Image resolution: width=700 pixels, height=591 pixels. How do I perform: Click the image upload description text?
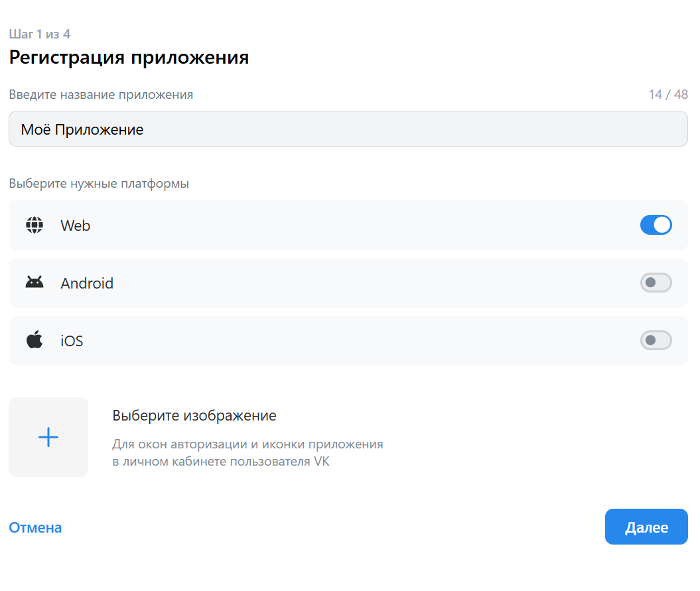coord(247,452)
